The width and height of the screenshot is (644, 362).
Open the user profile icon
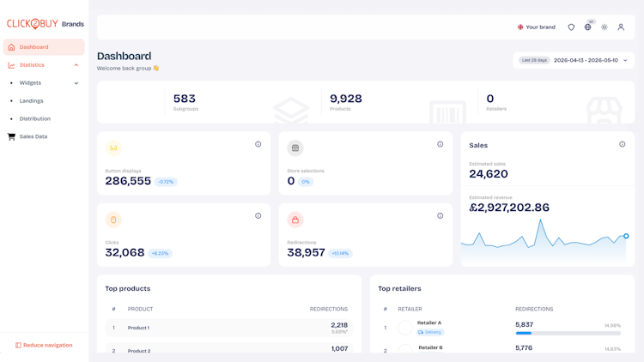pyautogui.click(x=621, y=27)
